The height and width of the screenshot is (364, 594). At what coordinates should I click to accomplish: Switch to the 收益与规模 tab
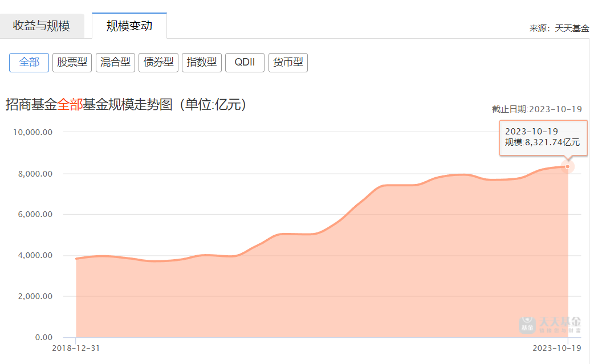pos(42,26)
